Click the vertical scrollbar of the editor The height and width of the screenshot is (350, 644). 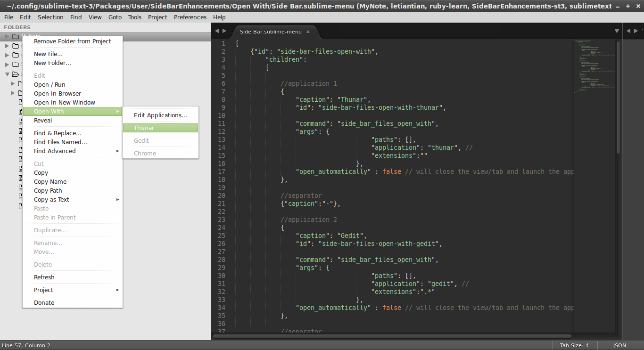(618, 98)
